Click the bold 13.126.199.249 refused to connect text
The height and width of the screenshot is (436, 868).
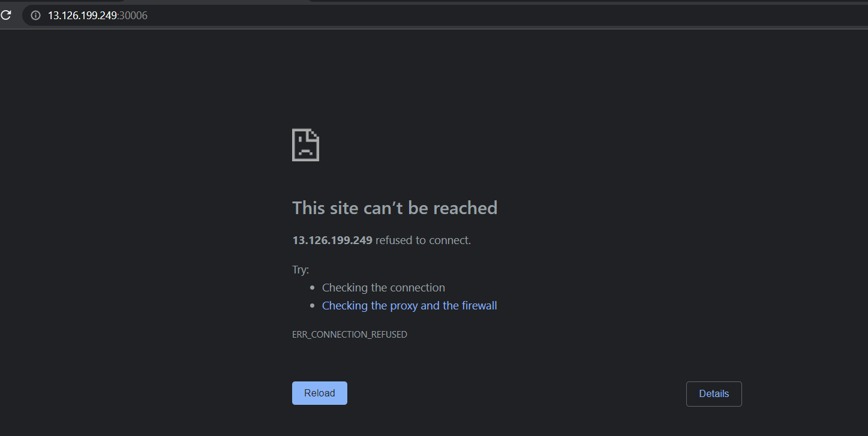coord(382,240)
